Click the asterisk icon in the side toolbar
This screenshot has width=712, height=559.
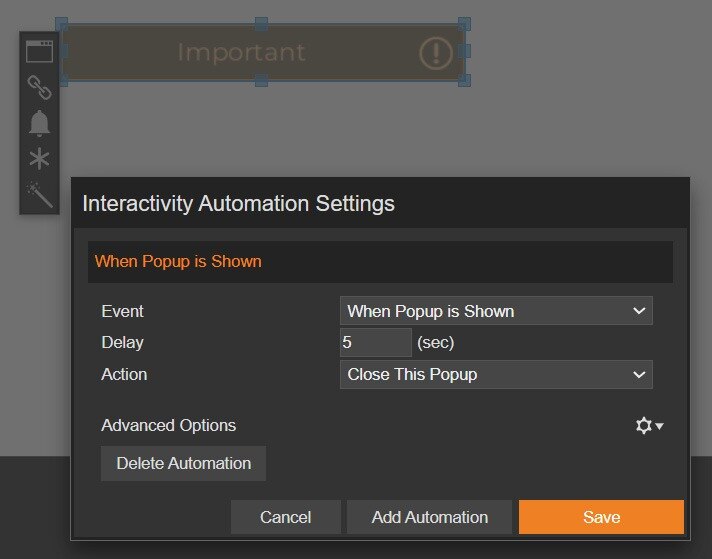39,159
